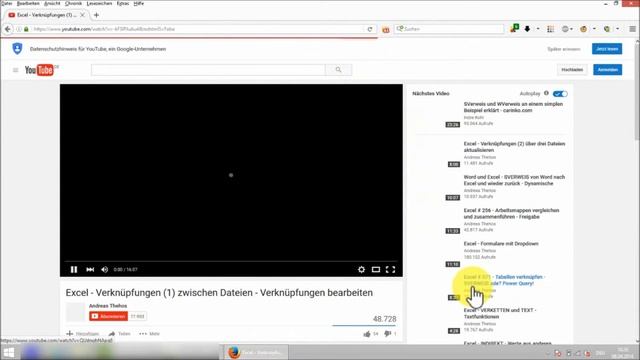The width and height of the screenshot is (640, 360).
Task: Click the thumbs-up like icon
Action: 367,334
